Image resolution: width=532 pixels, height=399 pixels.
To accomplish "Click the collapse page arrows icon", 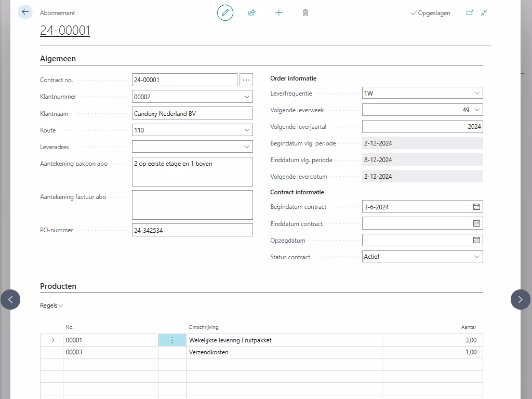I will click(x=484, y=12).
